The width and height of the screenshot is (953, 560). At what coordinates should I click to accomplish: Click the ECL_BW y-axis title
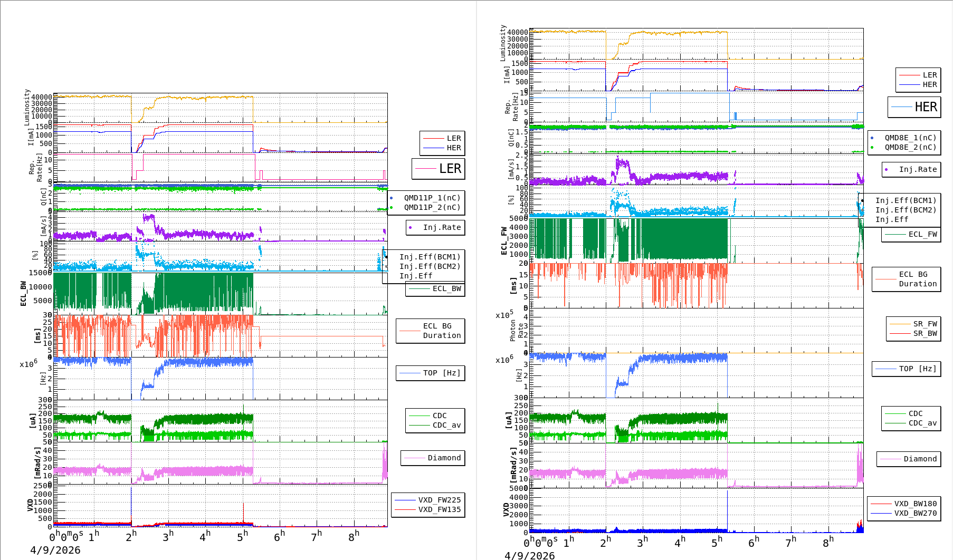click(23, 294)
